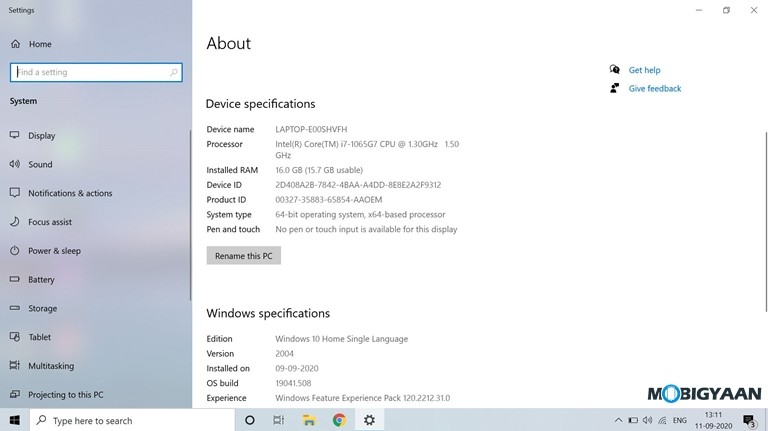This screenshot has width=768, height=431.
Task: Click the Home icon in Settings sidebar
Action: click(15, 44)
